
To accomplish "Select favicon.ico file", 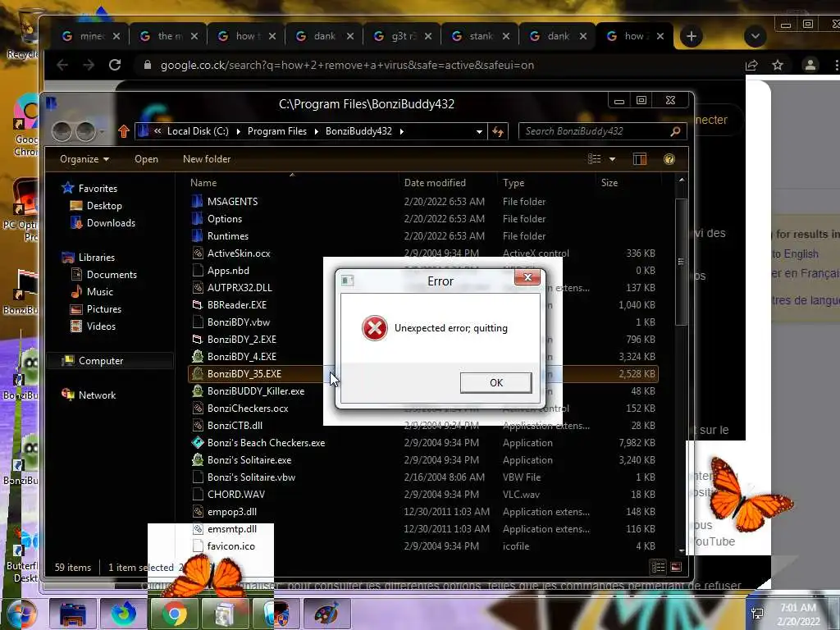I will coord(231,546).
